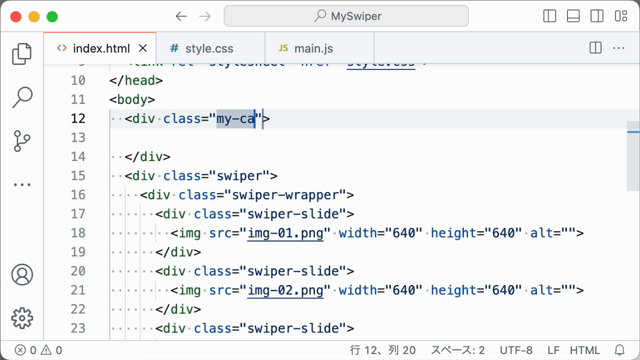Open the Manage gear menu
Screen dimensions: 640x360
pos(22,318)
